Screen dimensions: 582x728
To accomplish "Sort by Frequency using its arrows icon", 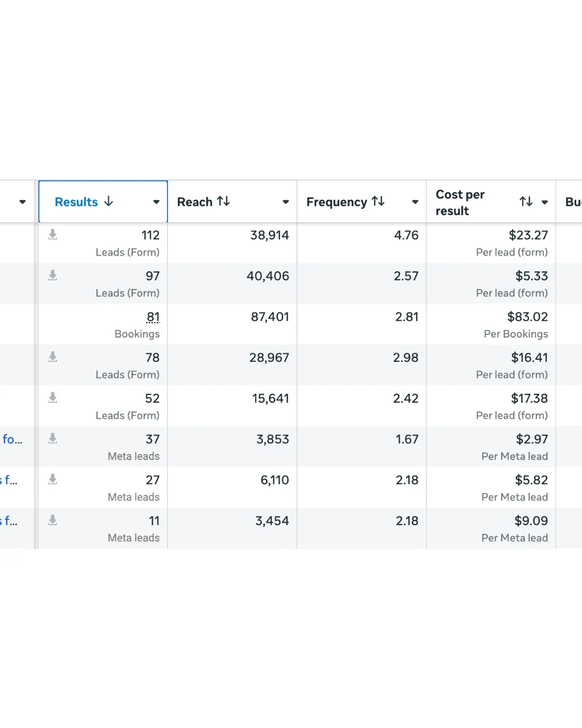I will coord(378,201).
